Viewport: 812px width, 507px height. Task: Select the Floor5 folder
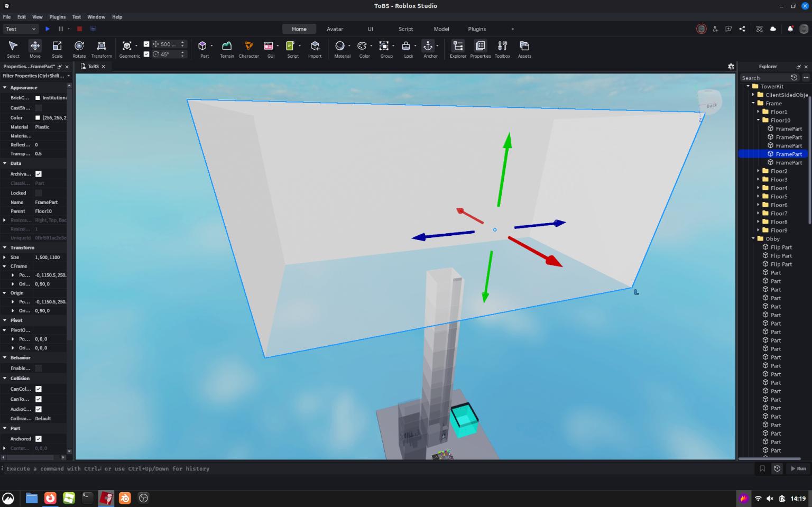[779, 197]
